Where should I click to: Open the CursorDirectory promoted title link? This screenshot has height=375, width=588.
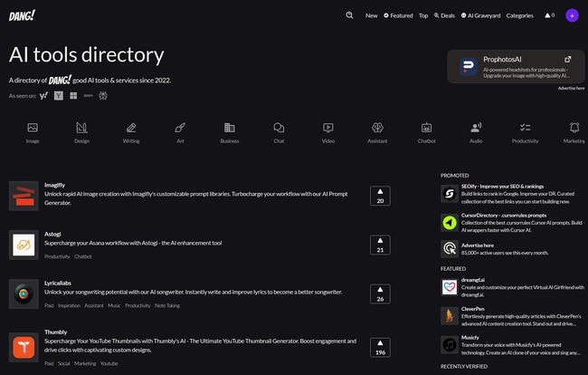(504, 215)
